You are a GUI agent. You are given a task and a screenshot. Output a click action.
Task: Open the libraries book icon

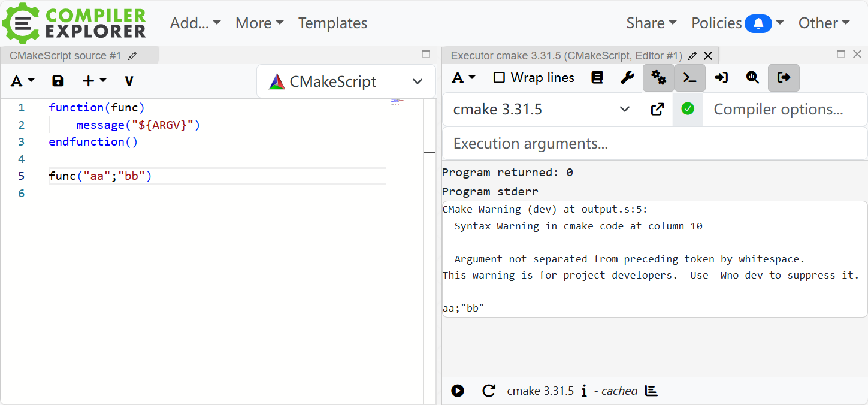click(597, 78)
